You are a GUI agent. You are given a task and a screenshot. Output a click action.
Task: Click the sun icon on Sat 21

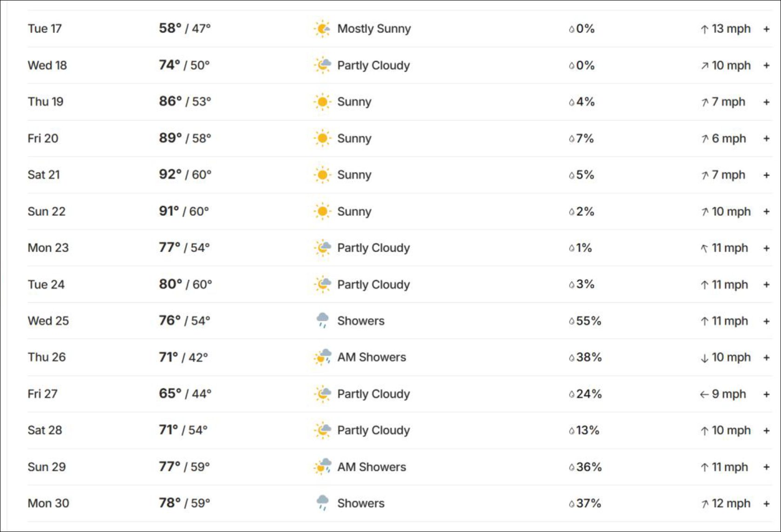pyautogui.click(x=322, y=175)
